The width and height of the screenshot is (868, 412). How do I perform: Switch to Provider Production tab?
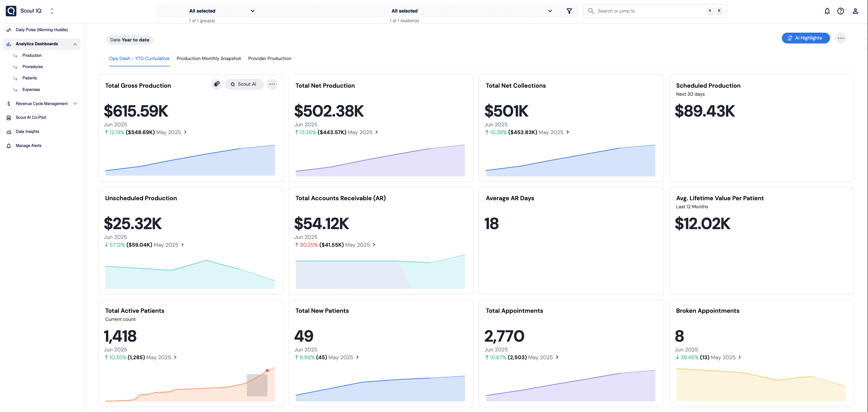(x=270, y=59)
